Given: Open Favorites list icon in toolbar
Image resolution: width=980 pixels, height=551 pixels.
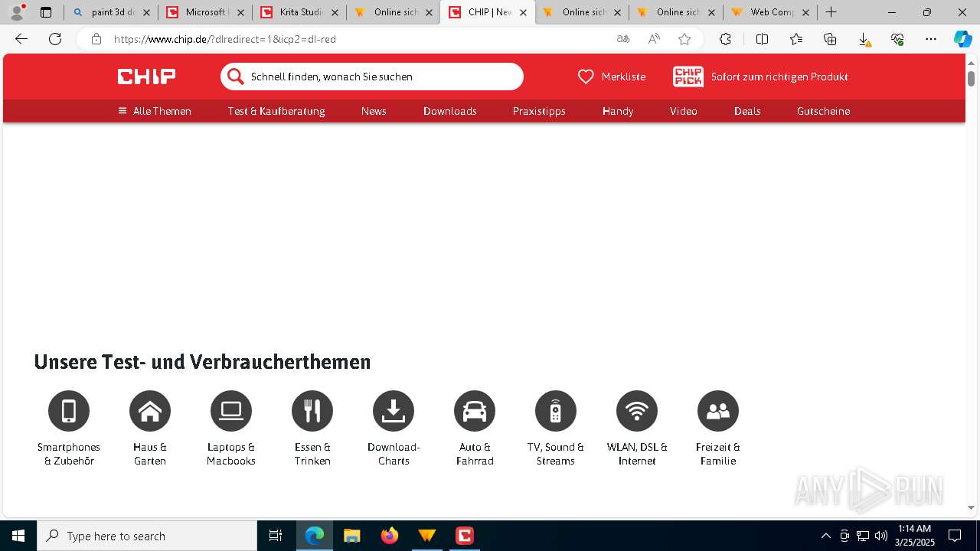Looking at the screenshot, I should tap(796, 39).
